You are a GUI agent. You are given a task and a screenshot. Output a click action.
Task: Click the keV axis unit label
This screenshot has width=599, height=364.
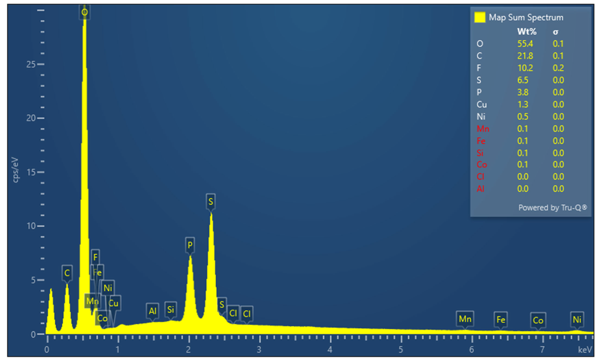coord(585,350)
